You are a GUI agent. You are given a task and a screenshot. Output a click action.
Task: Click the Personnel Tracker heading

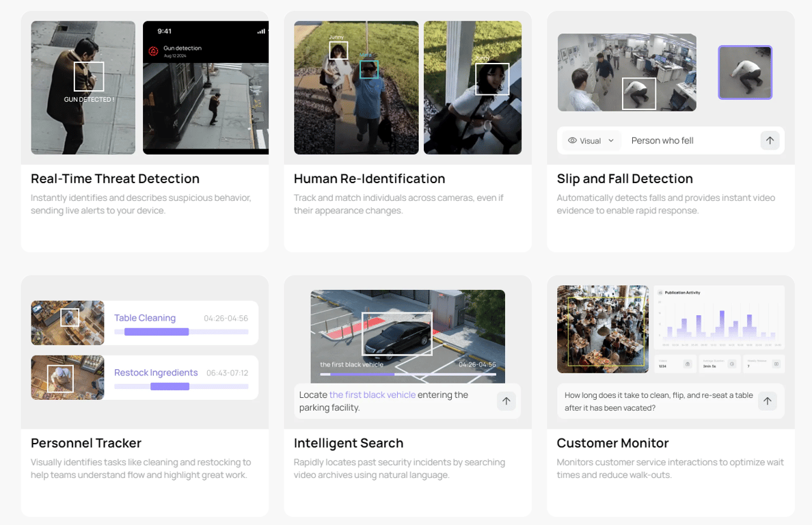point(86,443)
